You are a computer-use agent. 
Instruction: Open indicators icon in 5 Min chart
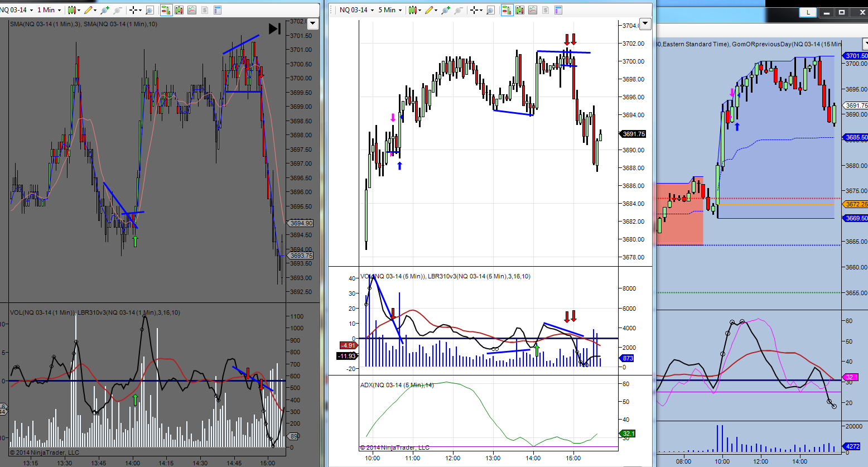click(x=533, y=10)
